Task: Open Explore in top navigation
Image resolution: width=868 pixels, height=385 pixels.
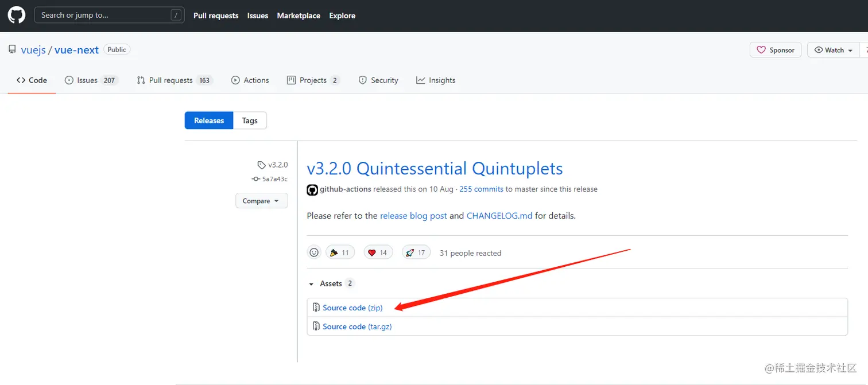Action: (x=342, y=15)
